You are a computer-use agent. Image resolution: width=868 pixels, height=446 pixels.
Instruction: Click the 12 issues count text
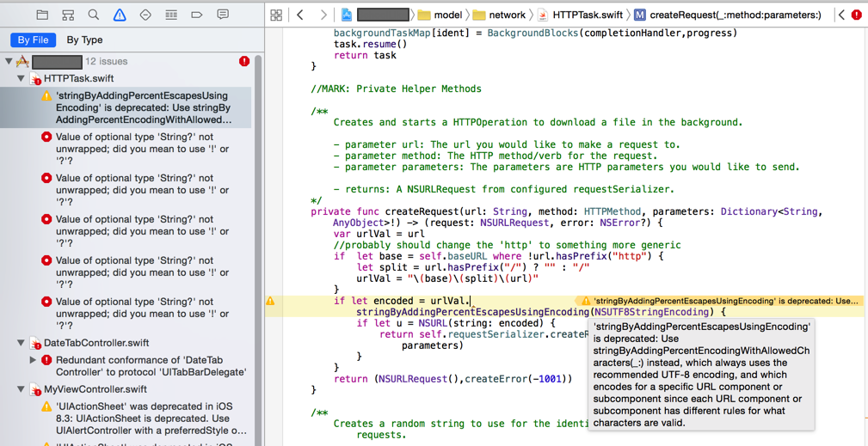107,61
